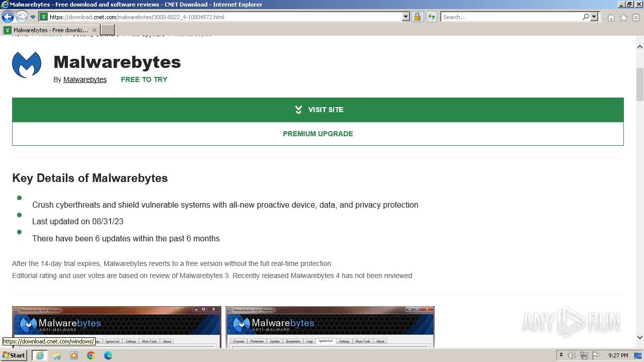
Task: Open File Explorer from the taskbar
Action: pyautogui.click(x=57, y=355)
